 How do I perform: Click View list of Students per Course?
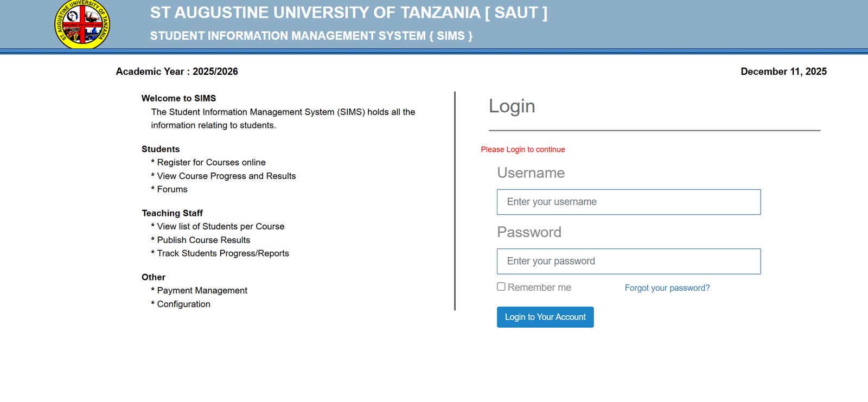coord(220,226)
